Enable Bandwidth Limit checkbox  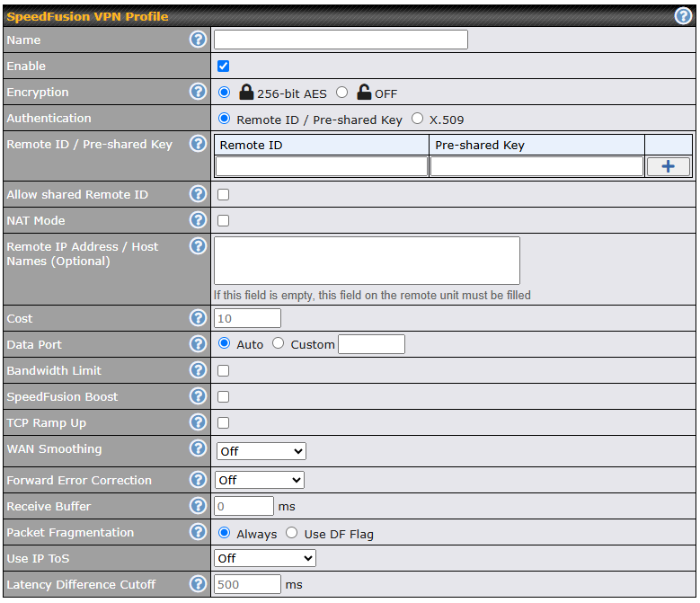pos(223,370)
